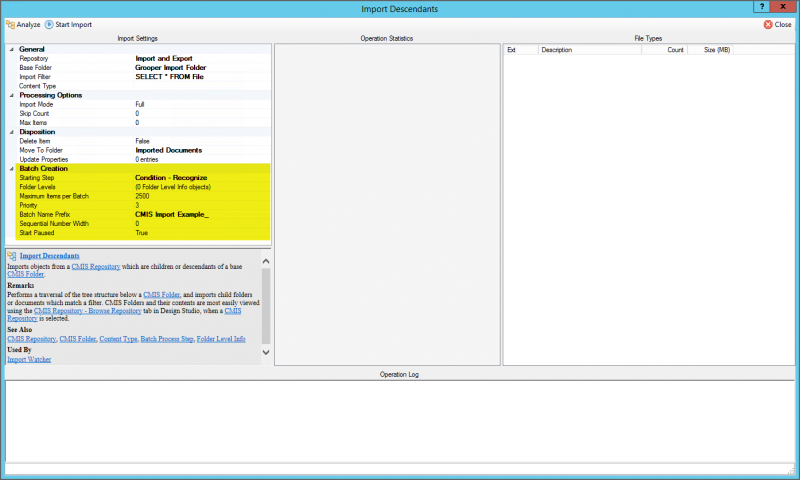The image size is (800, 480).
Task: Sort File Types by Ext column
Action: point(521,50)
